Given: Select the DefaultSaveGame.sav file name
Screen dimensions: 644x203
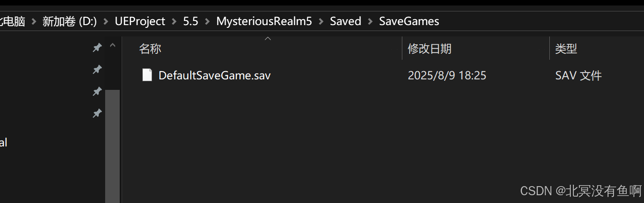Looking at the screenshot, I should pos(214,75).
